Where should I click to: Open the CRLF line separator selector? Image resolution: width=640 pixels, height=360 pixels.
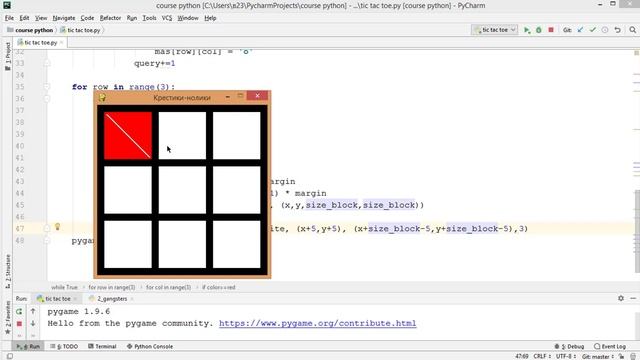[x=542, y=356]
